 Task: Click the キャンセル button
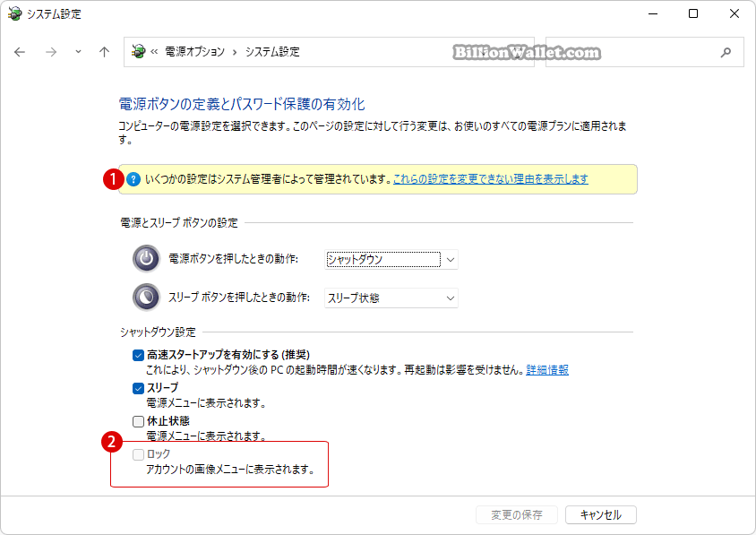click(x=601, y=514)
